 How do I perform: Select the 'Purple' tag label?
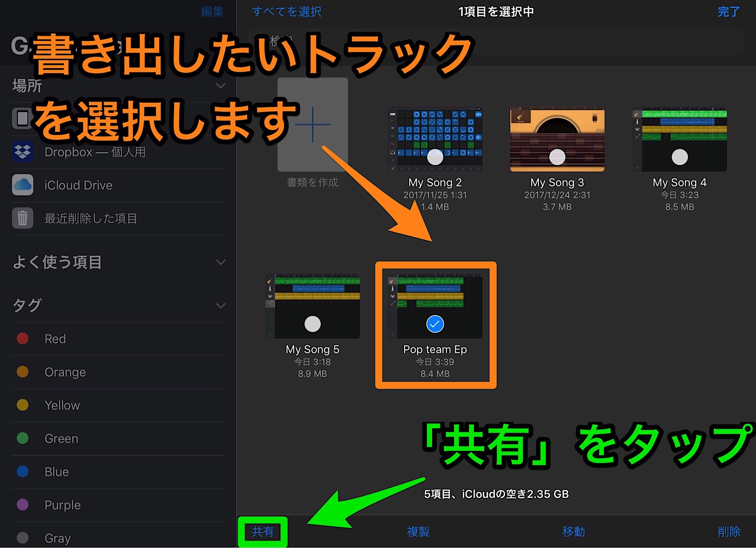pos(62,505)
